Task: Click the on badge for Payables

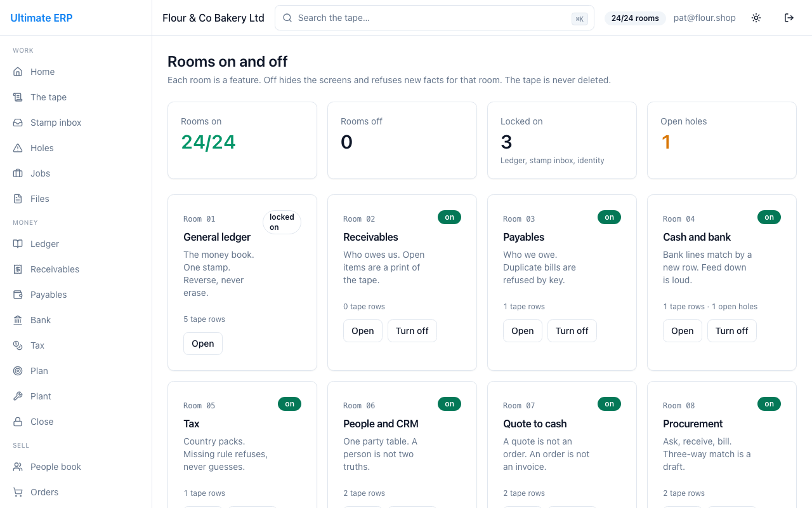Action: [x=609, y=217]
